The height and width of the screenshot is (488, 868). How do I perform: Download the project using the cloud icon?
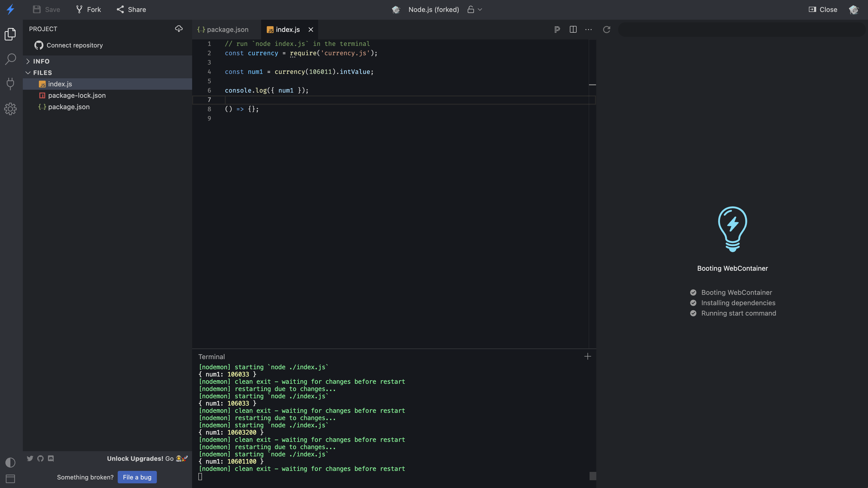pyautogui.click(x=179, y=29)
